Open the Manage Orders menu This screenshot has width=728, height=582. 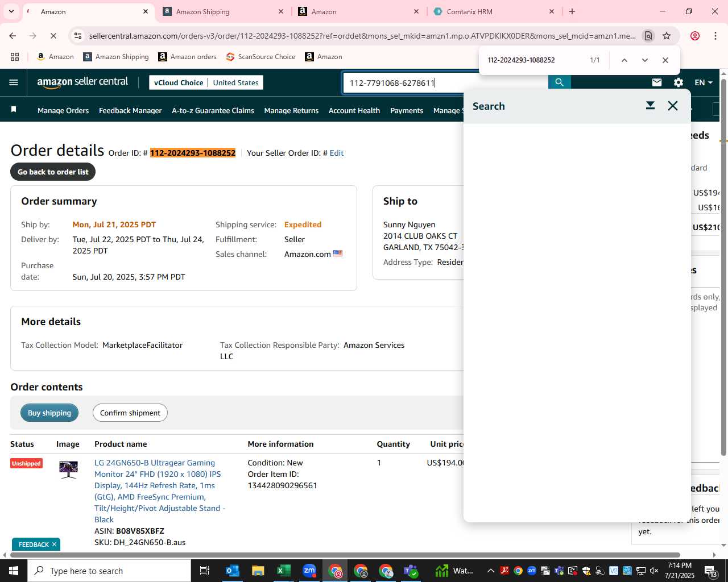pyautogui.click(x=63, y=110)
